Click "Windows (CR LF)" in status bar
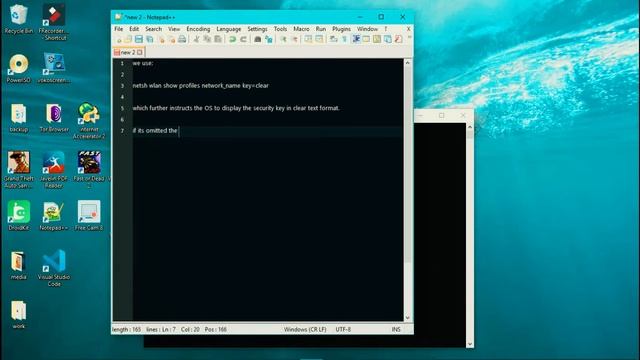The image size is (640, 360). point(305,329)
